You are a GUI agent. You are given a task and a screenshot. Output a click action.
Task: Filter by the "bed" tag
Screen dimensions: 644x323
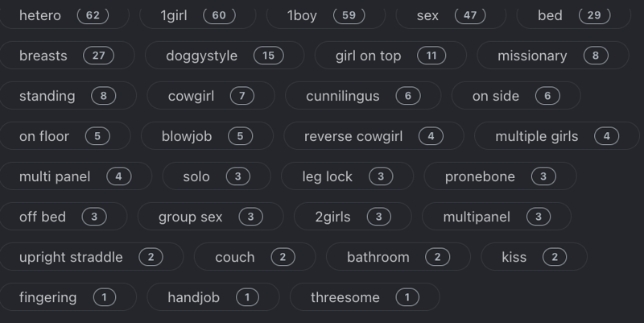click(573, 15)
